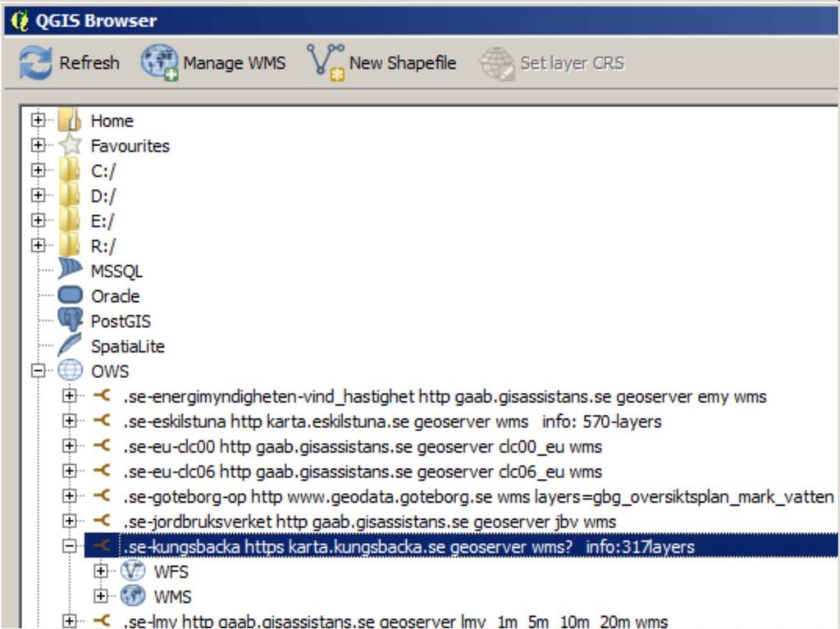Collapse the OWS tree node
Screen dimensions: 840x629
click(x=38, y=371)
